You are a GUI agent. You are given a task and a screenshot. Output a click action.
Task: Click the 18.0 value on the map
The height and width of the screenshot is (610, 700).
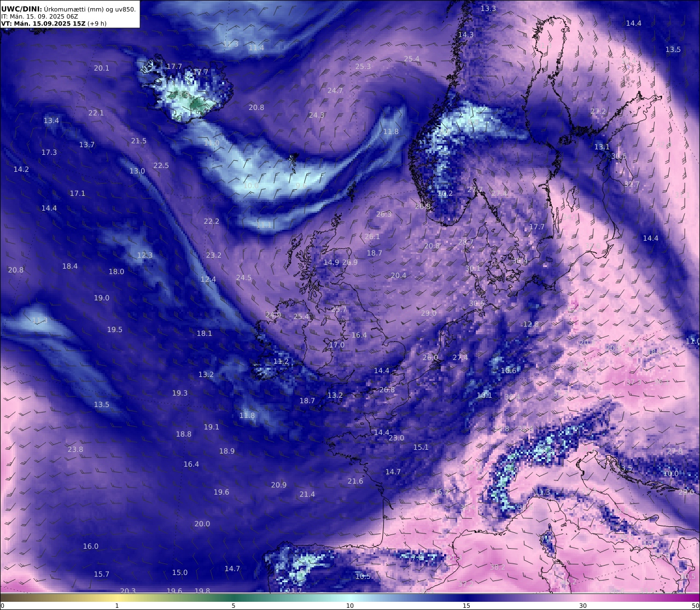pyautogui.click(x=116, y=272)
